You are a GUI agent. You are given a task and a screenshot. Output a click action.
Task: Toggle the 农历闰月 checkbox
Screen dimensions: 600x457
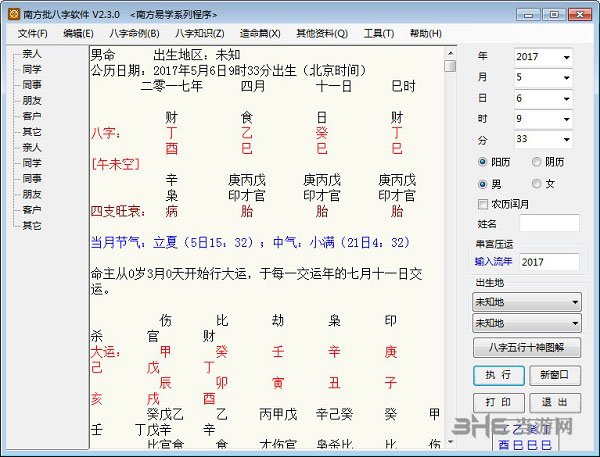pyautogui.click(x=483, y=204)
